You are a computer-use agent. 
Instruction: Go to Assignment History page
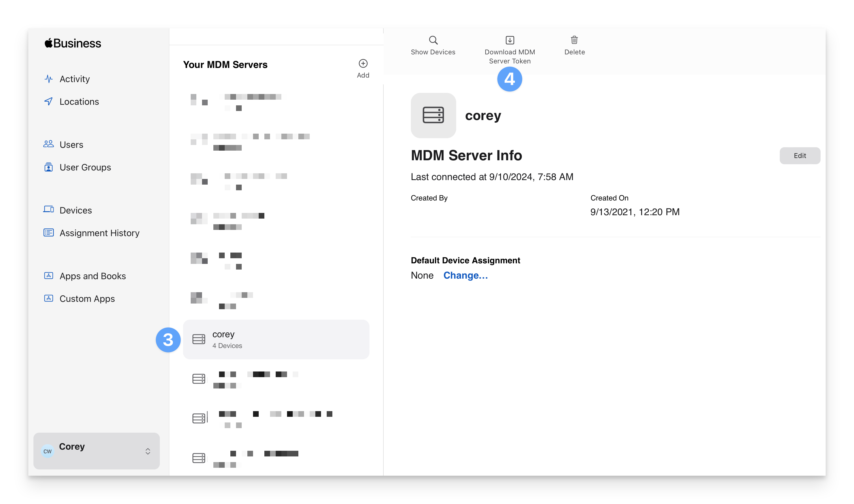pyautogui.click(x=99, y=233)
